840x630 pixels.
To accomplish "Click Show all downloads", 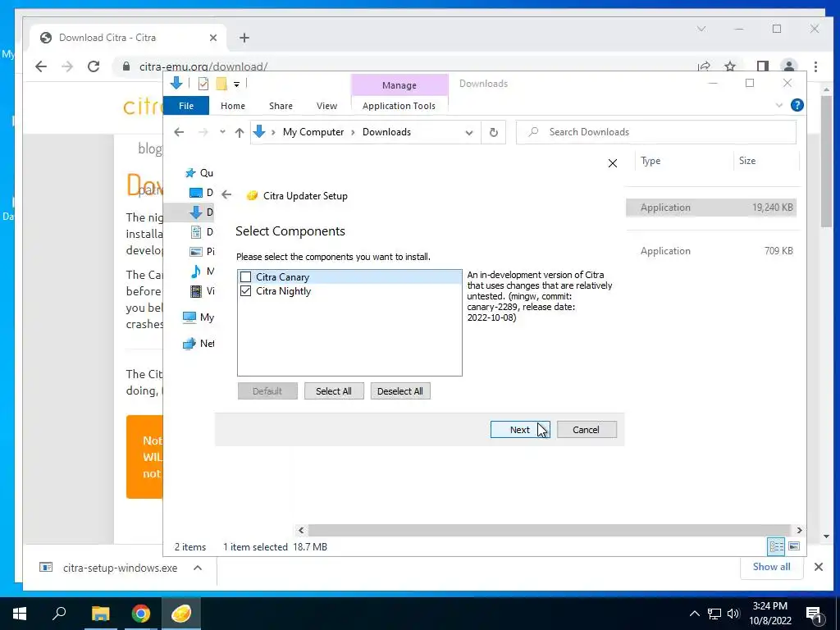I will 771,567.
